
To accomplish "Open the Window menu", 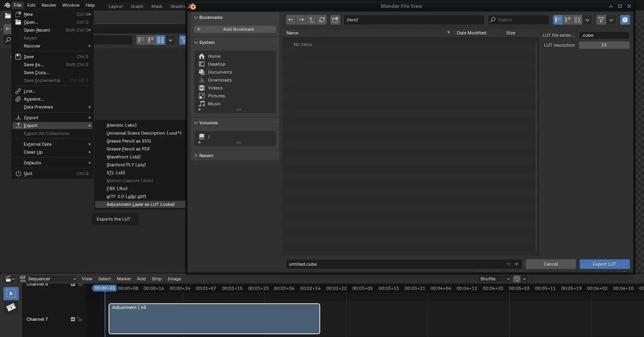I will coord(71,5).
